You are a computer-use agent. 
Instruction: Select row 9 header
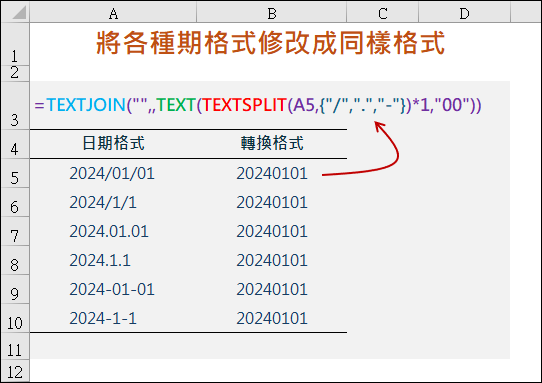15,289
